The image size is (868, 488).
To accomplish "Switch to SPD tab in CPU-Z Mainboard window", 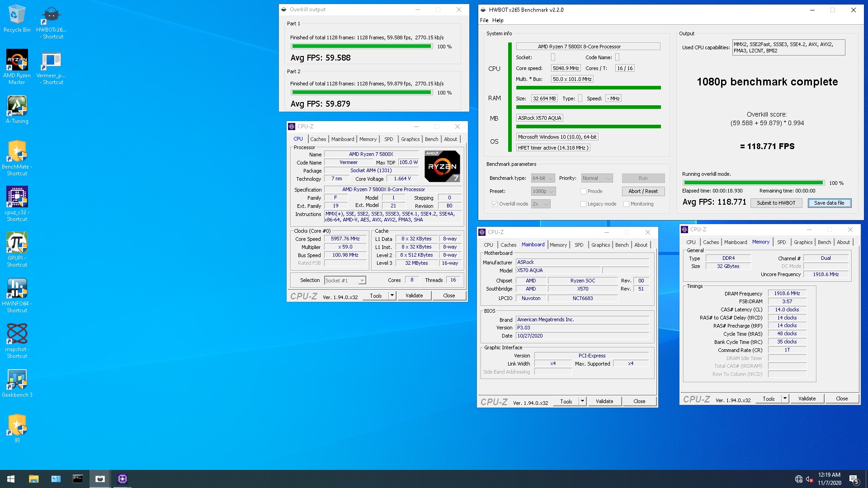I will click(x=579, y=245).
